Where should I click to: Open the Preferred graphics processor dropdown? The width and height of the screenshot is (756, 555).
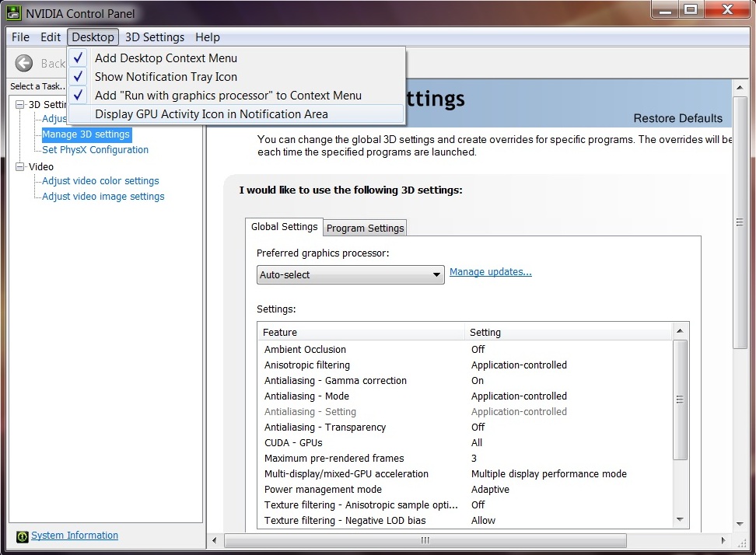(x=351, y=274)
